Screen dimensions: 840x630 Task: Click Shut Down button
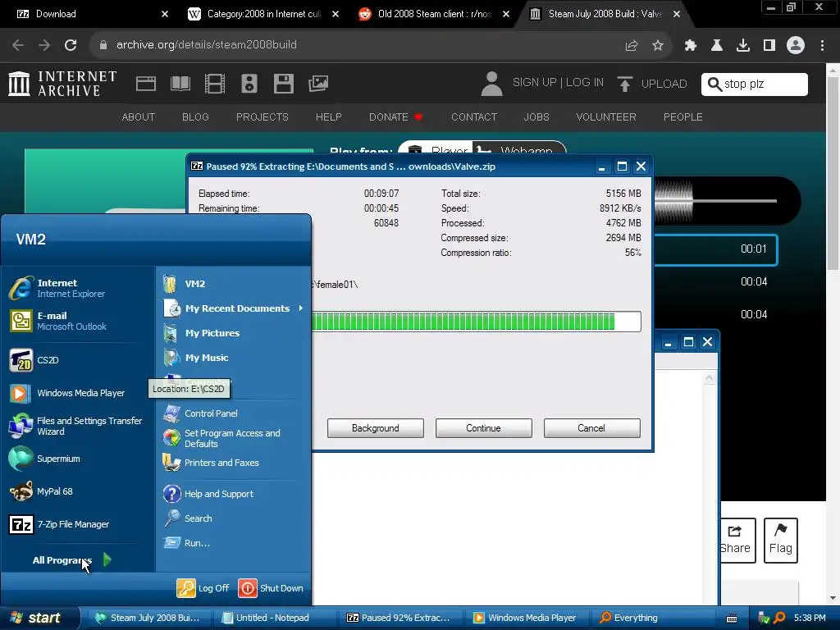pyautogui.click(x=271, y=588)
